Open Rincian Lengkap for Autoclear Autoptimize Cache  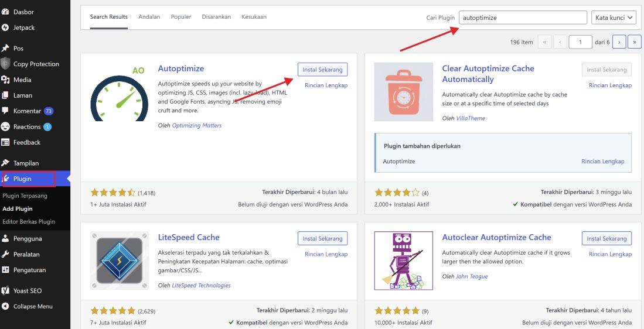[611, 254]
